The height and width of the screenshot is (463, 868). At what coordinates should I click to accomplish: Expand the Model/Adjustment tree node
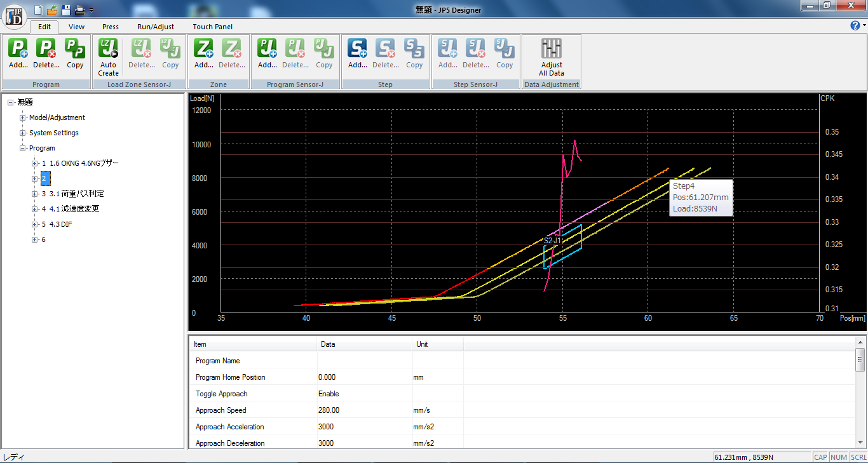point(23,117)
